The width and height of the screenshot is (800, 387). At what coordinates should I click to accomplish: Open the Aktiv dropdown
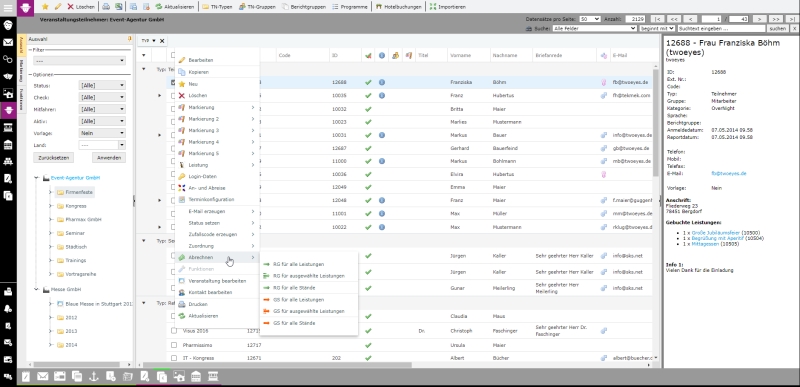coord(102,121)
